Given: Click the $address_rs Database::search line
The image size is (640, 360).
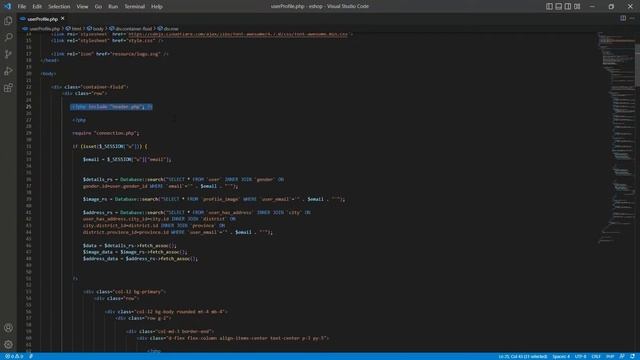Looking at the screenshot, I should (196, 213).
